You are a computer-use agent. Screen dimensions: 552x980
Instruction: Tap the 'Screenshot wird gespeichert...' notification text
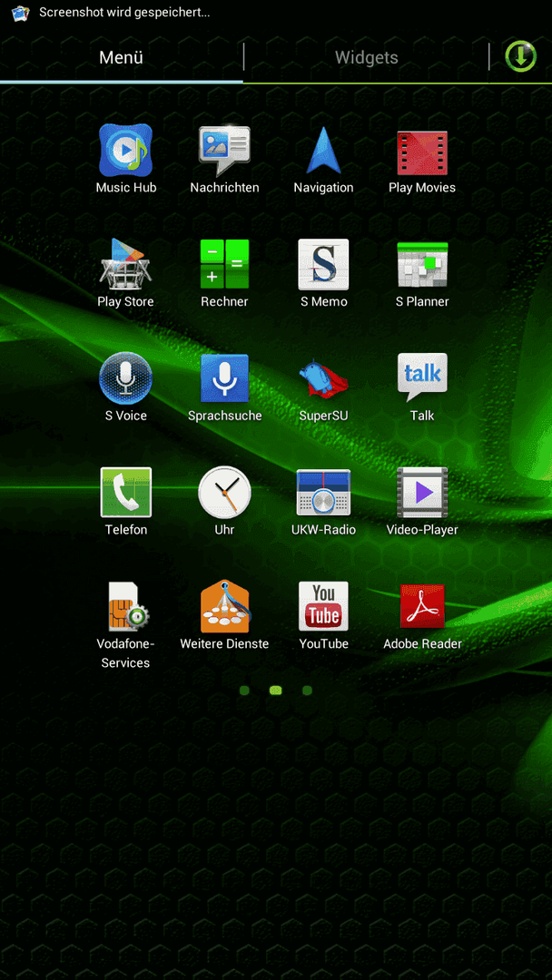tap(124, 13)
